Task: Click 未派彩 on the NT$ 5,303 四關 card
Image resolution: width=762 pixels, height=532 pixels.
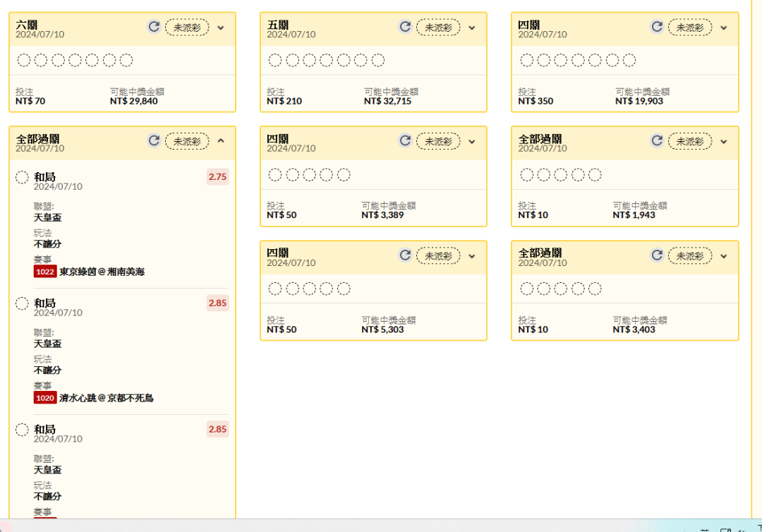Action: click(x=438, y=255)
